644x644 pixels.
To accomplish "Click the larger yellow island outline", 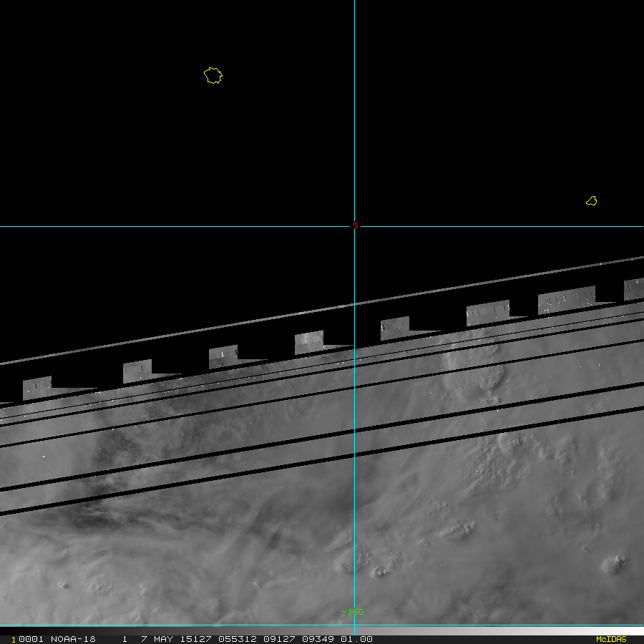I will [213, 75].
